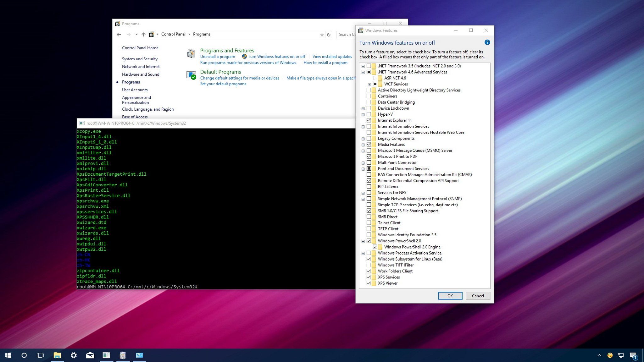Expand the Hyper-V feature node

[x=363, y=114]
